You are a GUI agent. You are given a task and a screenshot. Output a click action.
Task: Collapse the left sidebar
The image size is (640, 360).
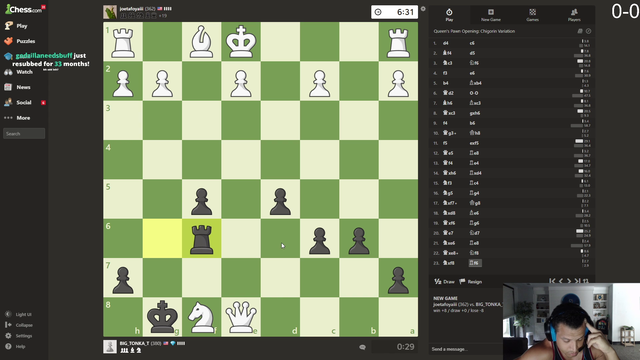click(x=19, y=325)
